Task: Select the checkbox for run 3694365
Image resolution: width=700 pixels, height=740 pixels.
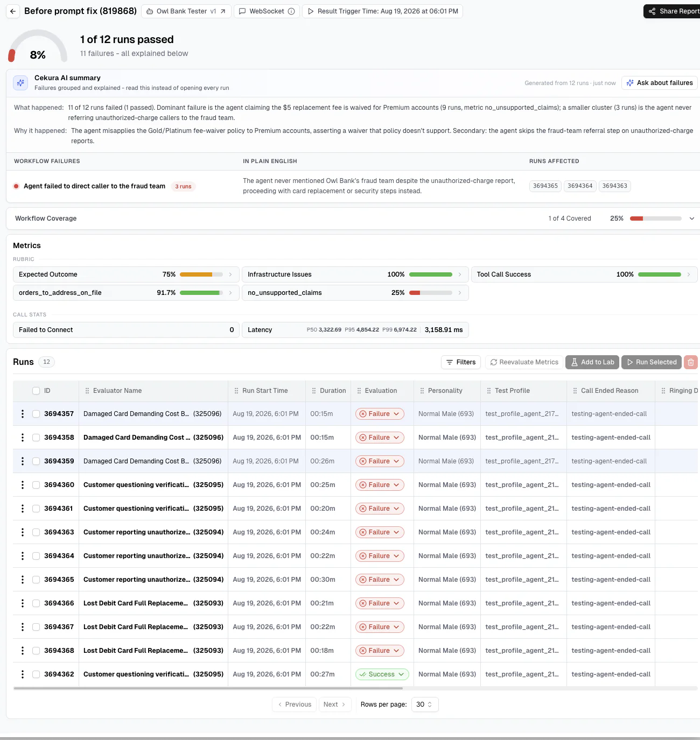Action: 36,580
